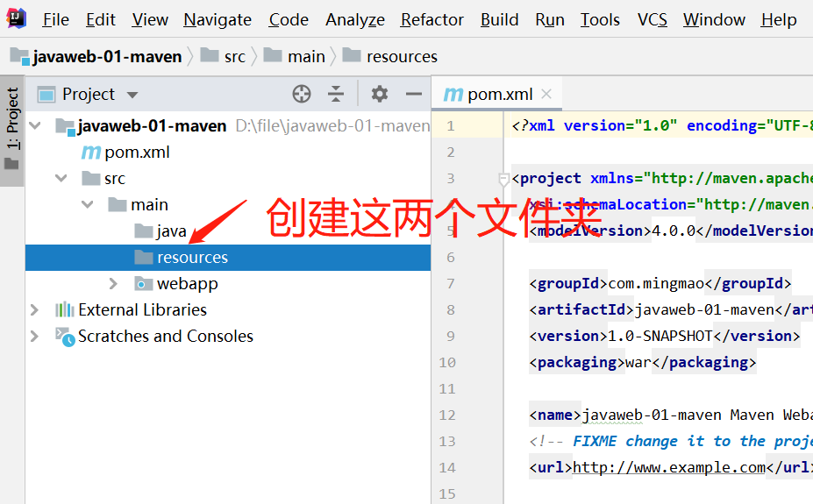Click the Project view icon in panel header

[46, 95]
